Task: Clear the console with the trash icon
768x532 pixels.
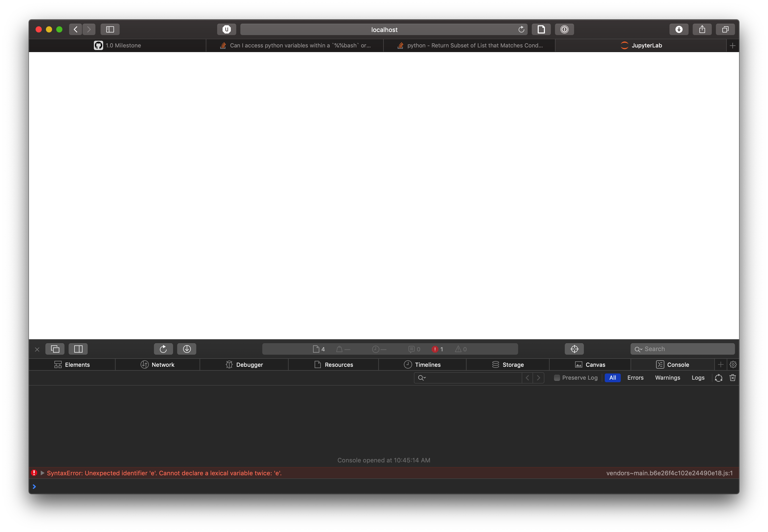Action: (x=732, y=378)
